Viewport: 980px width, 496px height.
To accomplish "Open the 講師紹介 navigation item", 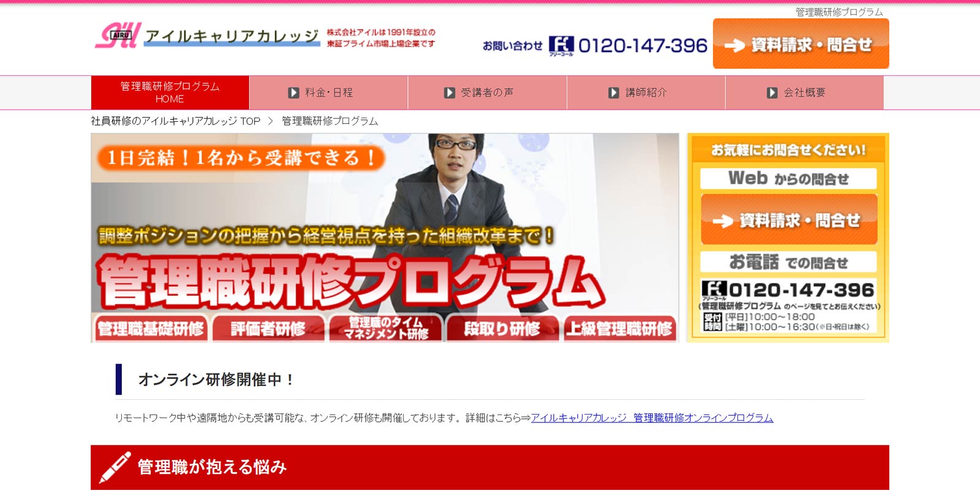I will (x=646, y=92).
